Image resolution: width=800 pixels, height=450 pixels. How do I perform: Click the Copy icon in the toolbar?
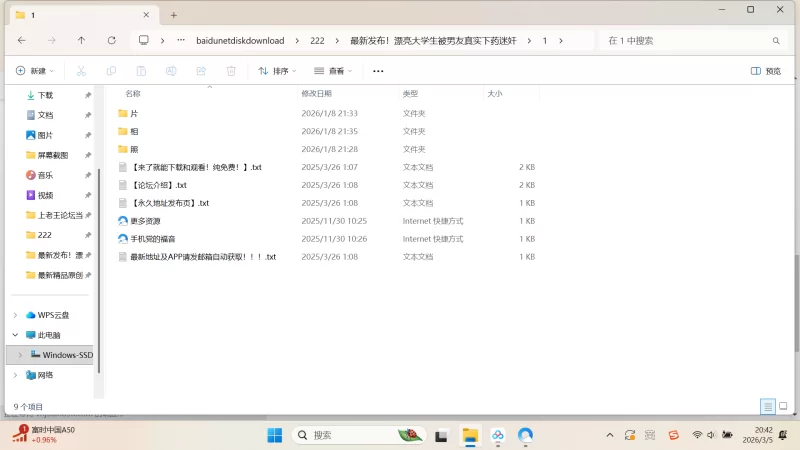111,71
